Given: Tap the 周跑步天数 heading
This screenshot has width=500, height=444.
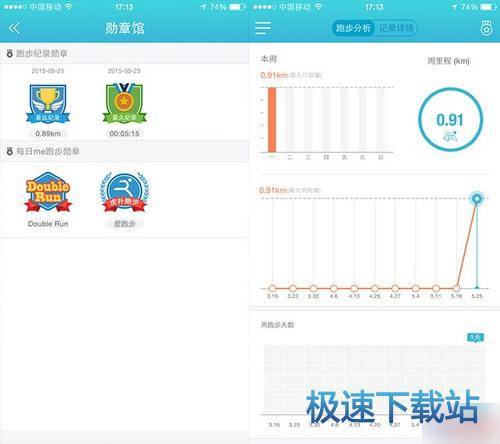Looking at the screenshot, I should point(277,325).
